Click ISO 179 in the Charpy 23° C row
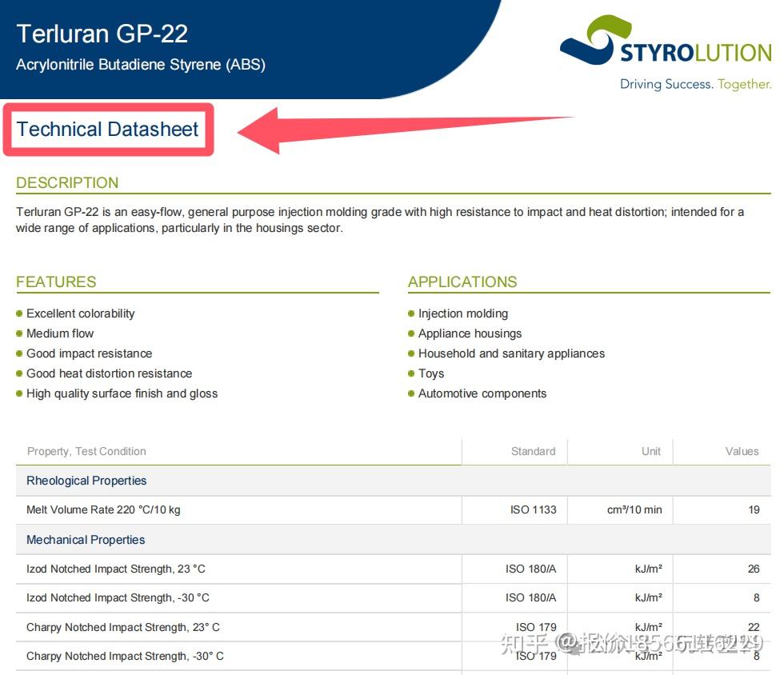The image size is (784, 675). point(536,627)
